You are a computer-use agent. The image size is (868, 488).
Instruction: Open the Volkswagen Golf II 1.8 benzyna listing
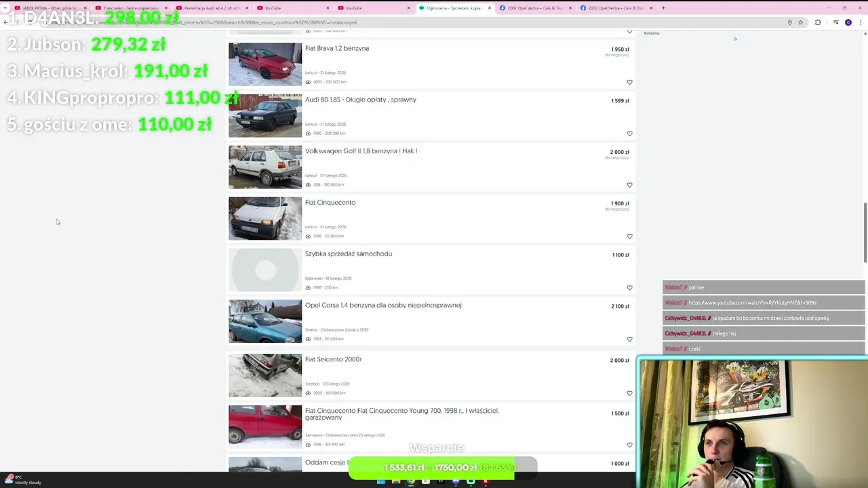pyautogui.click(x=361, y=151)
